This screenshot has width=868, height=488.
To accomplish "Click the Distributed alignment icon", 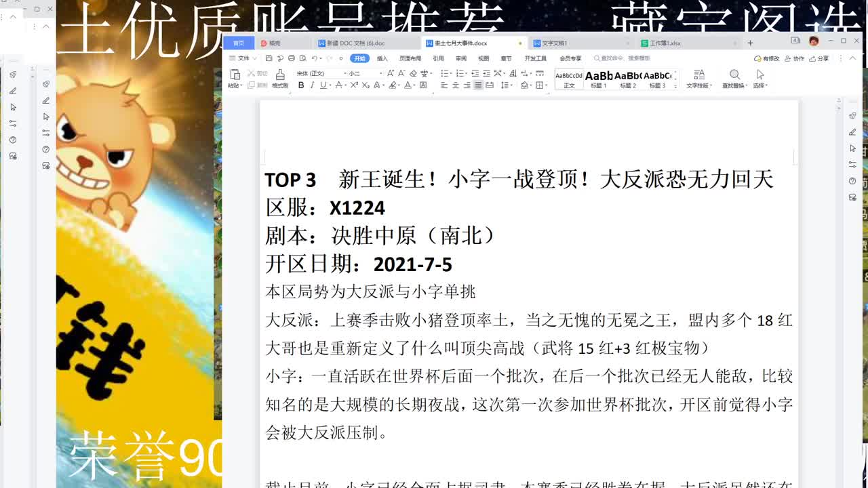I will (490, 85).
